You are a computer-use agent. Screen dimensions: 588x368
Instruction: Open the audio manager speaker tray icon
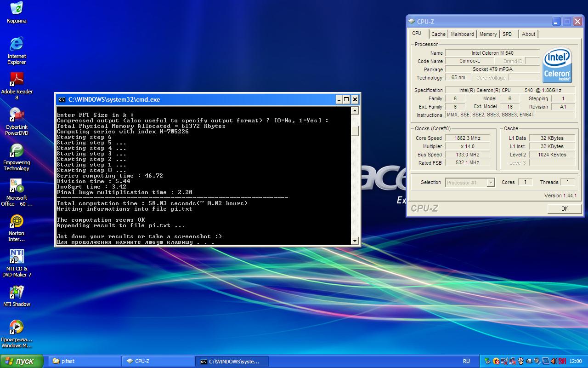click(x=537, y=361)
